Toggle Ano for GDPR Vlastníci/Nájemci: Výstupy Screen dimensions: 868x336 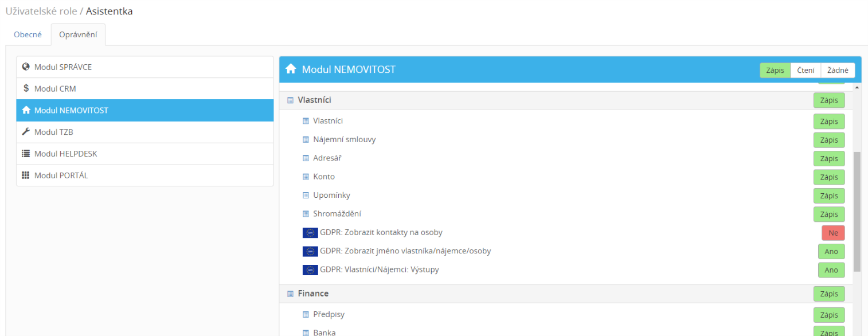(831, 270)
